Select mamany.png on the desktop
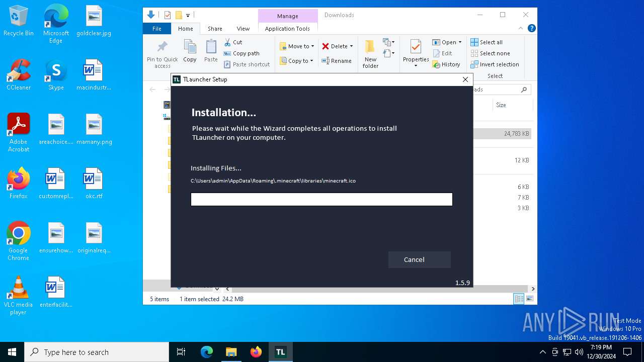Image resolution: width=644 pixels, height=362 pixels. (94, 129)
